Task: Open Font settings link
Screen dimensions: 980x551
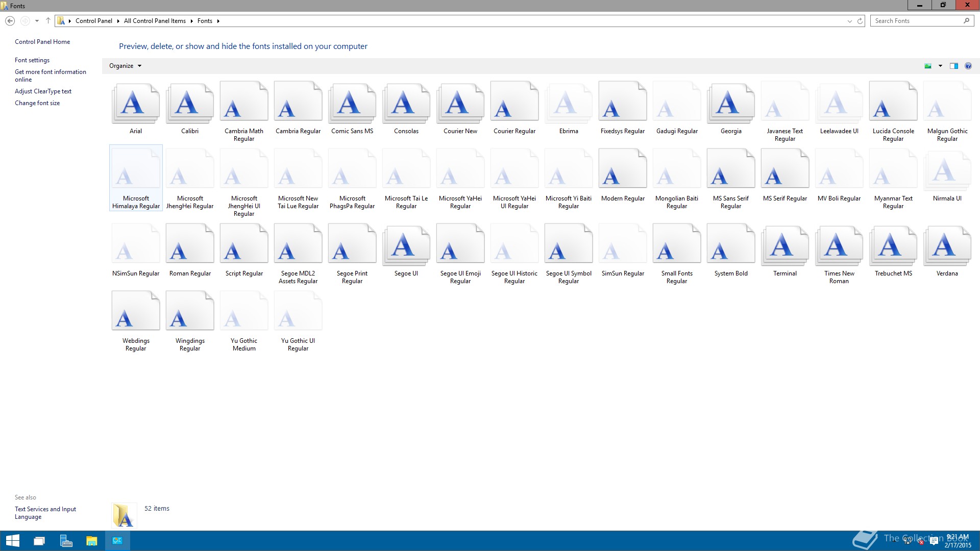Action: (32, 60)
